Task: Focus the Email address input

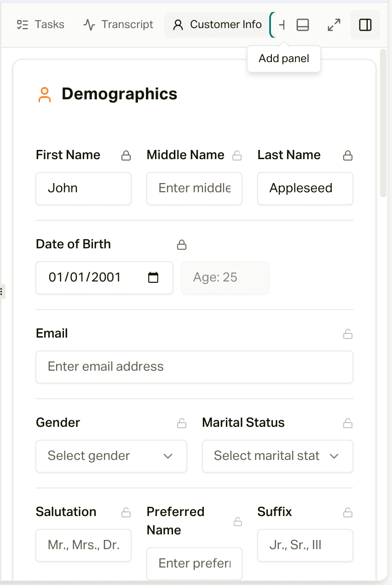Action: click(194, 367)
